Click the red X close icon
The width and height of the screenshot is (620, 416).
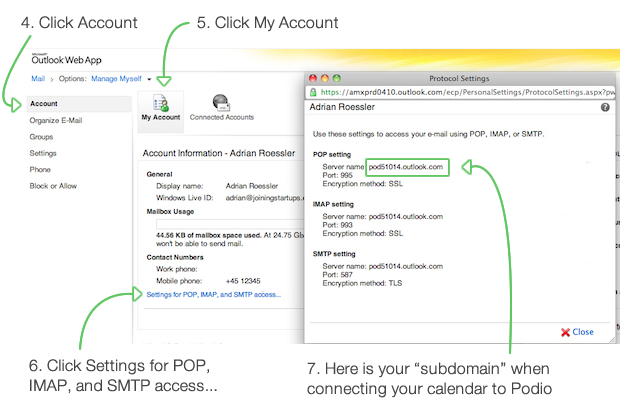[565, 332]
